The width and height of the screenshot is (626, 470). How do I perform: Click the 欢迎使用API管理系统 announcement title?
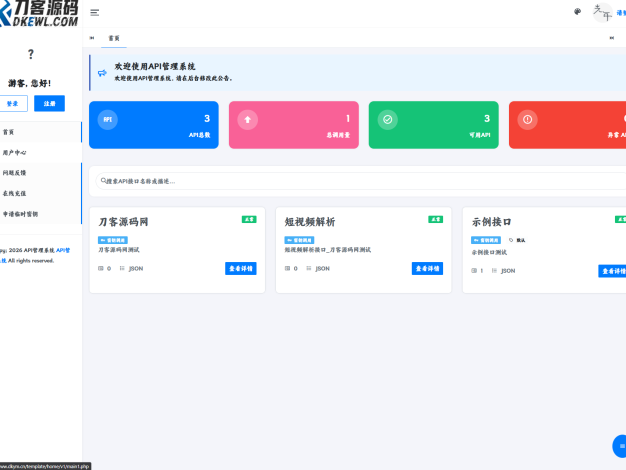coord(155,66)
